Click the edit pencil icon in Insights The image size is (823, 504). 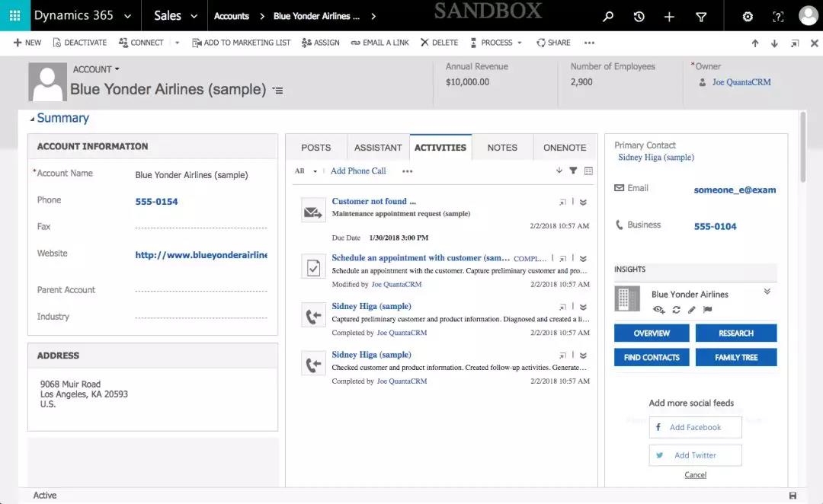[x=692, y=310]
